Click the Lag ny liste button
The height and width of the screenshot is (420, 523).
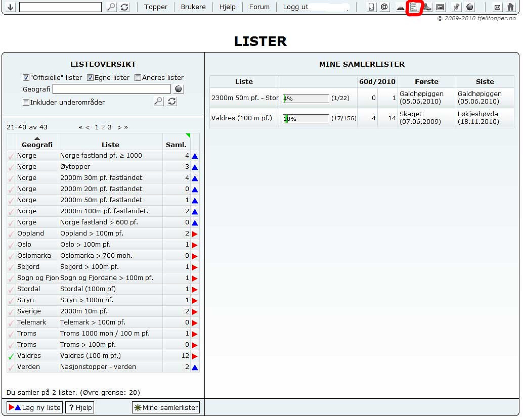(35, 407)
